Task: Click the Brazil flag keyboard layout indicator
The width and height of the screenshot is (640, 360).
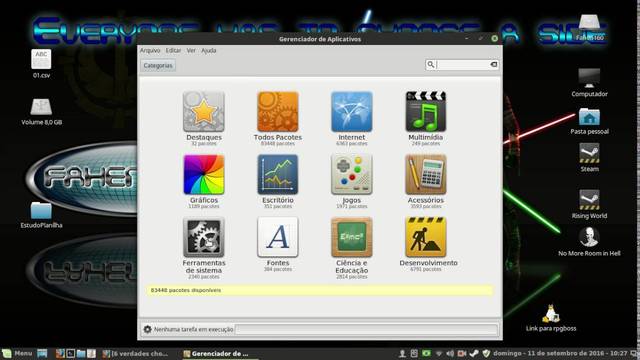Action: click(x=426, y=353)
